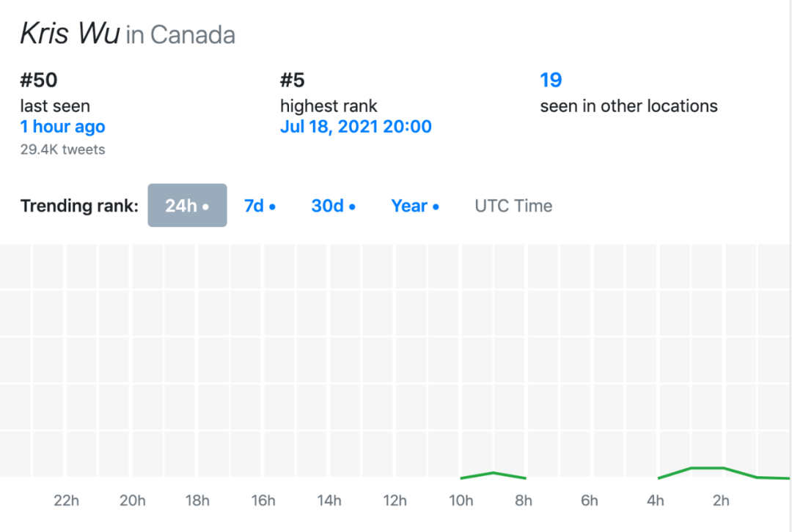Select the 22h marker on the time axis
Image resolution: width=792 pixels, height=532 pixels.
(66, 500)
